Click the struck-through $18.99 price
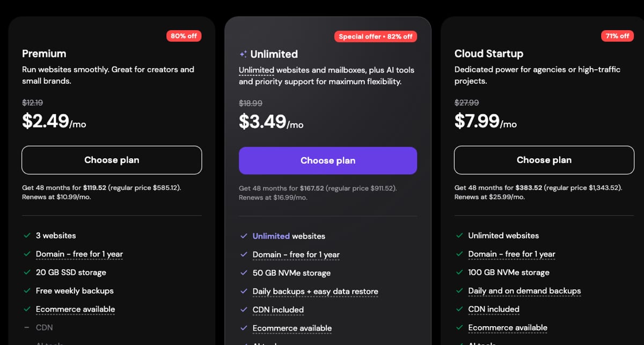The height and width of the screenshot is (345, 644). 250,103
